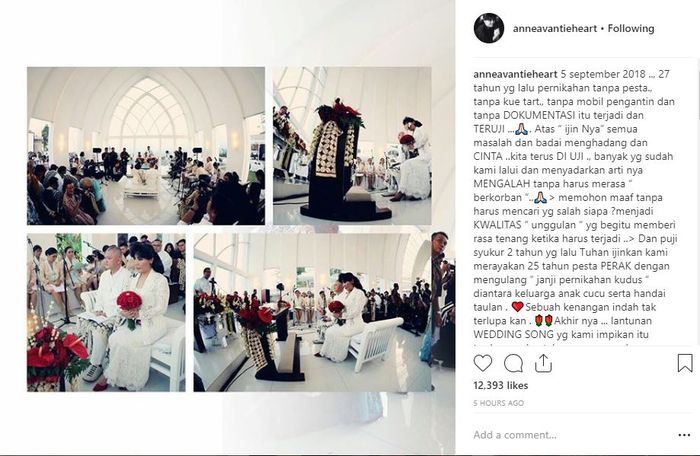Click the top-left chapel interior photo
This screenshot has width=700, height=456.
tap(146, 146)
